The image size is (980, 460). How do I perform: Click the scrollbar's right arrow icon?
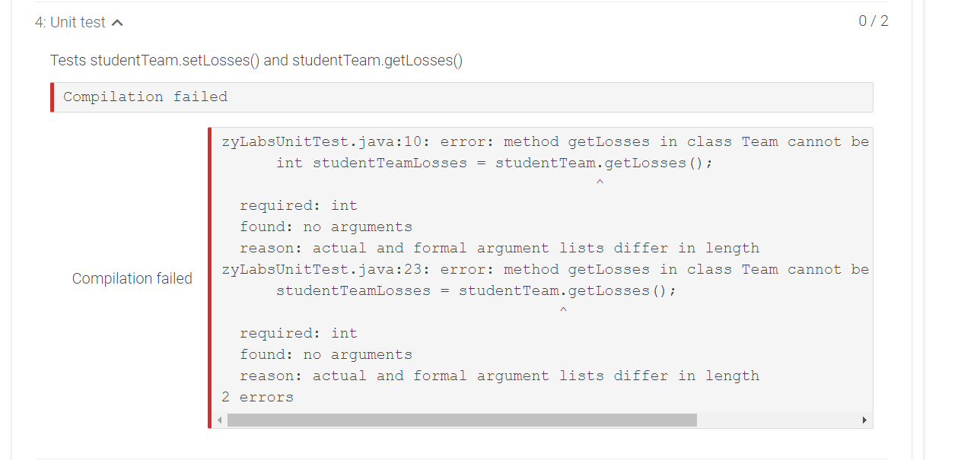click(x=864, y=419)
